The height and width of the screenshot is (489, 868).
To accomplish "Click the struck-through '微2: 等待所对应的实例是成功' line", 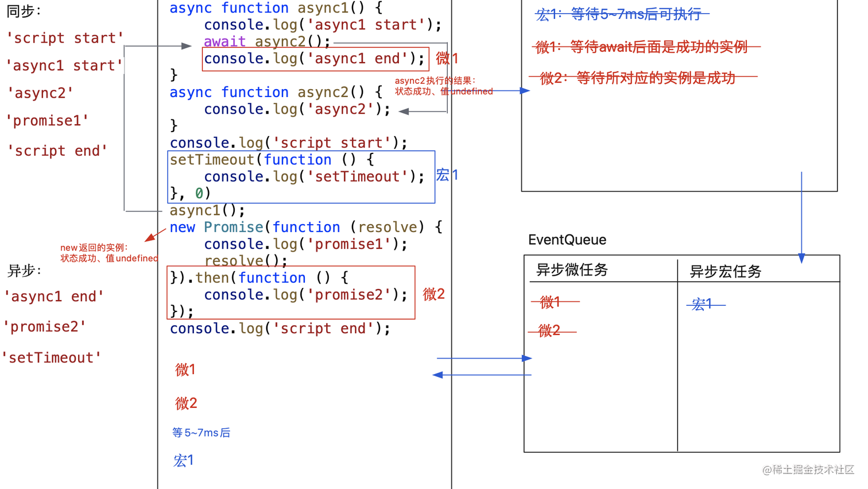I will tap(643, 78).
